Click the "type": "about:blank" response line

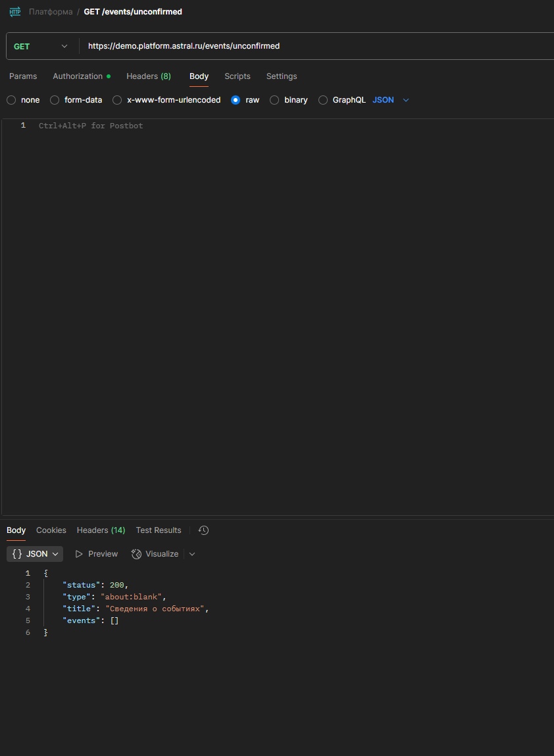[114, 597]
